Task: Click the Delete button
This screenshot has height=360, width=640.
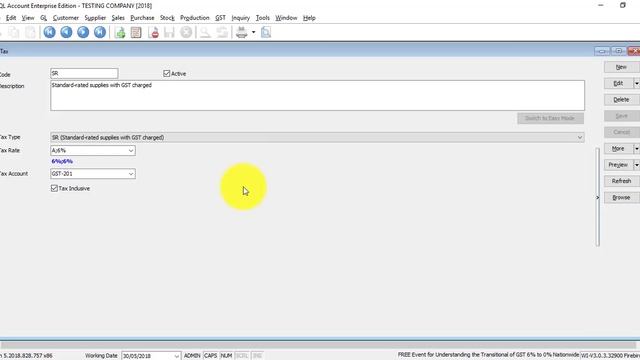Action: tap(621, 100)
